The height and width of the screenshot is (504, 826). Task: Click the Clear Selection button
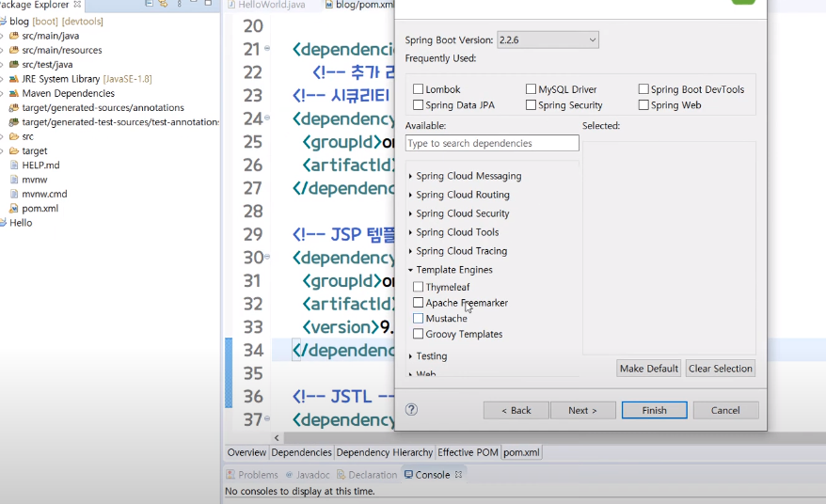(720, 368)
